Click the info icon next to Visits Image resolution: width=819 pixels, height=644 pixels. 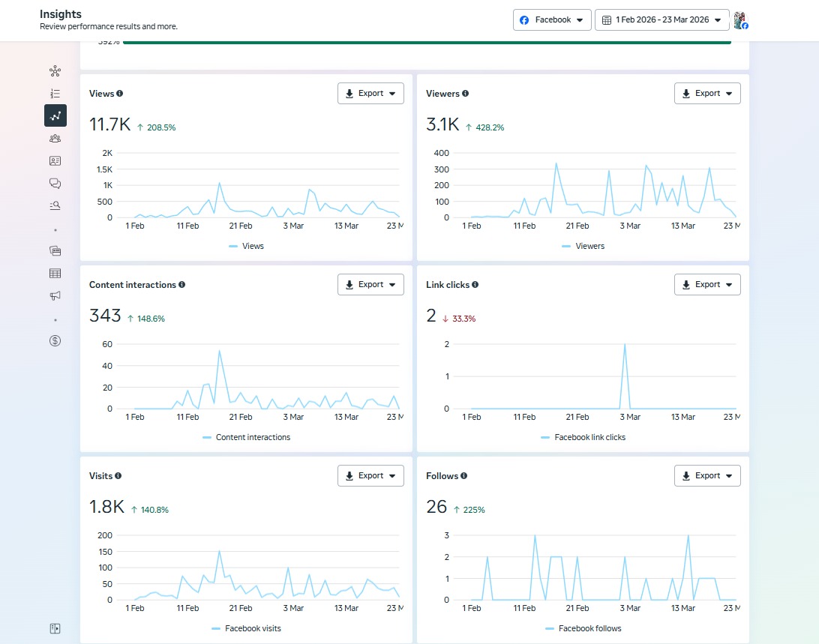point(118,476)
